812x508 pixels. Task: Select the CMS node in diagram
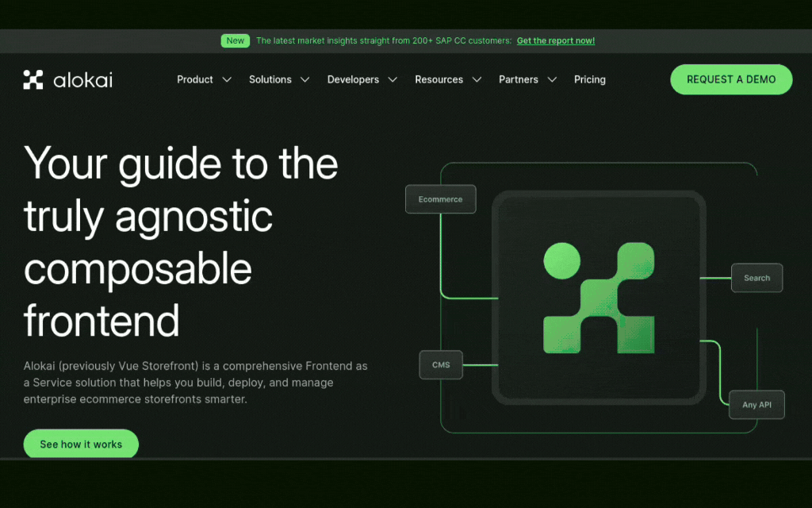441,364
